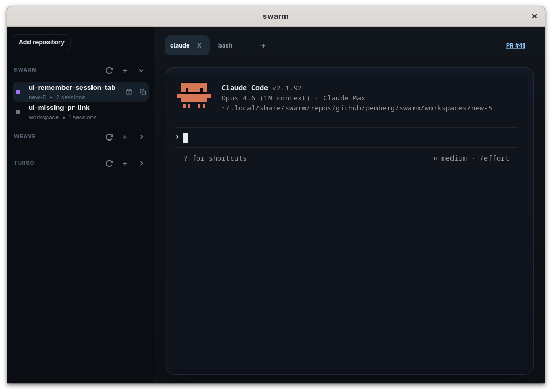Click the TURSO section header label
The height and width of the screenshot is (392, 552).
click(x=24, y=163)
